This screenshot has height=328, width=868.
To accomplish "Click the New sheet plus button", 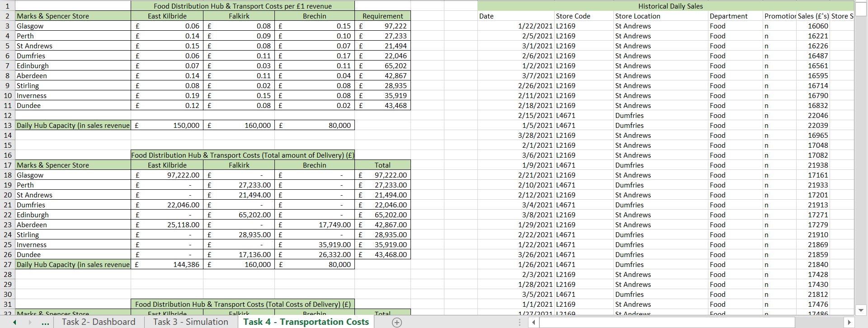I will [x=396, y=322].
